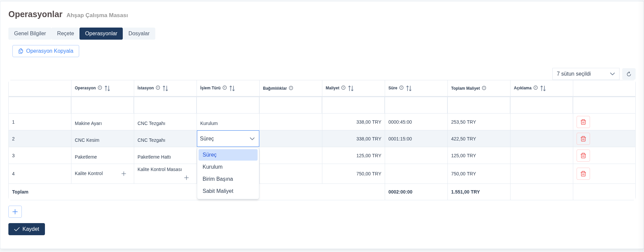
Task: Delete the CNC Kesim operation row
Action: 583,139
